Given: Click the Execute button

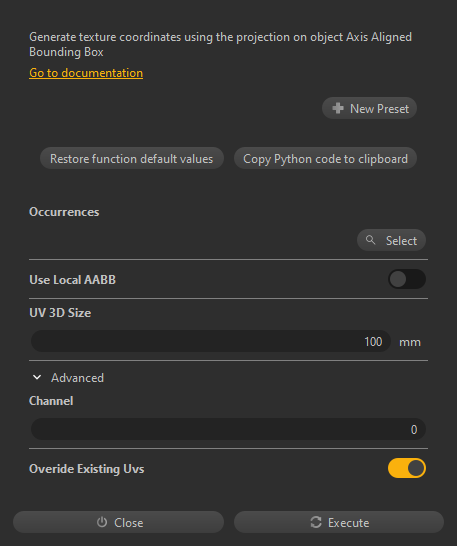Looking at the screenshot, I should pos(339,522).
